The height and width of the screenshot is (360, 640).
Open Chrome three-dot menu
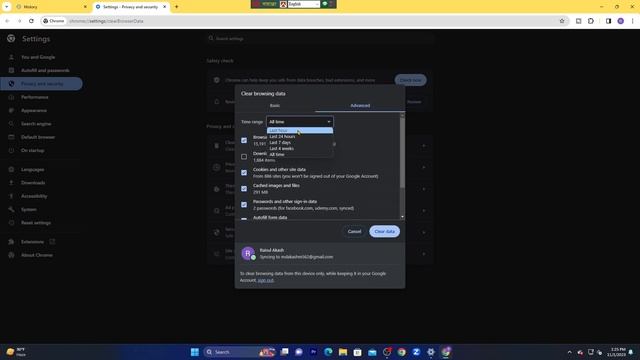tap(632, 21)
